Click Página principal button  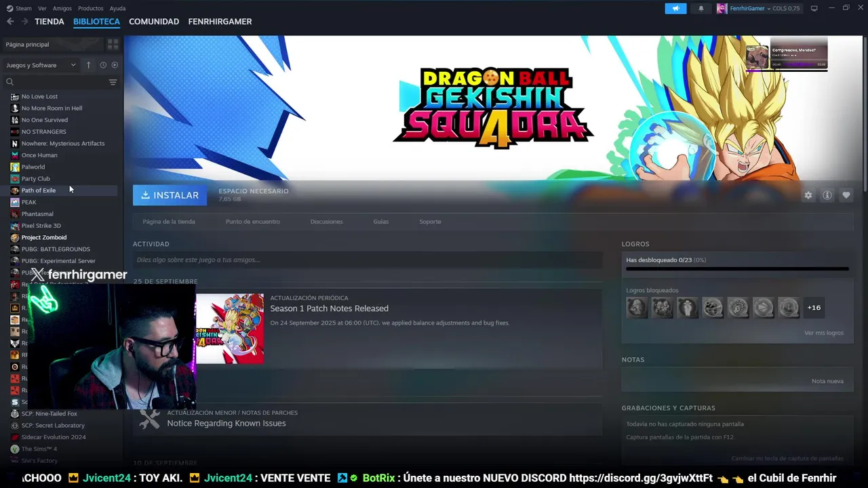[53, 44]
